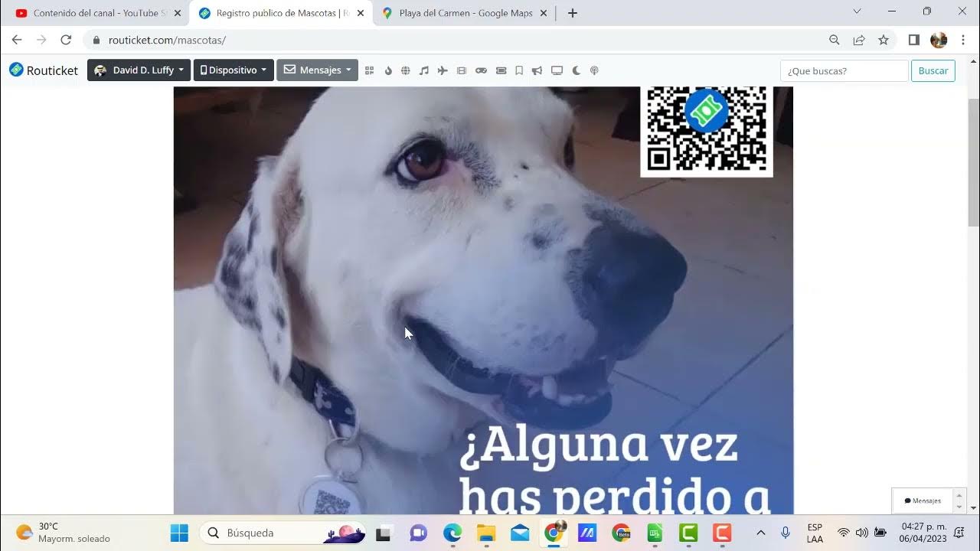Click the globe icon in navbar

pos(406,70)
